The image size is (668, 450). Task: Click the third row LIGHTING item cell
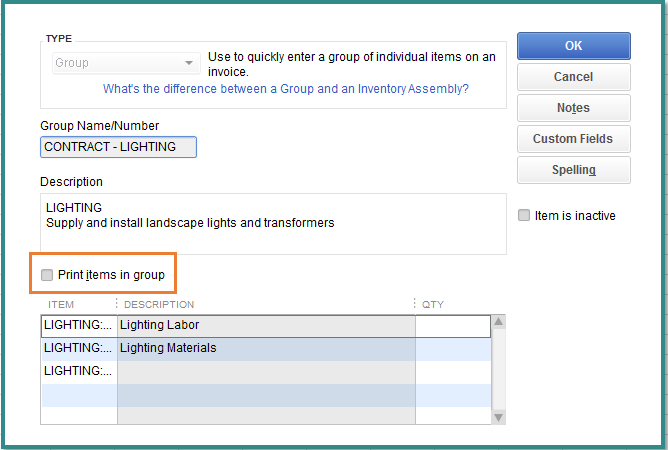(x=79, y=371)
